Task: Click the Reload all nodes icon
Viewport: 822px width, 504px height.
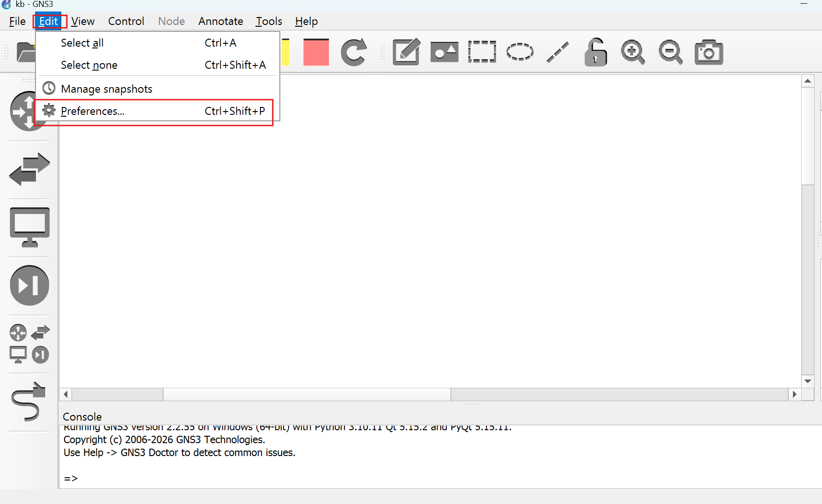Action: coord(354,52)
